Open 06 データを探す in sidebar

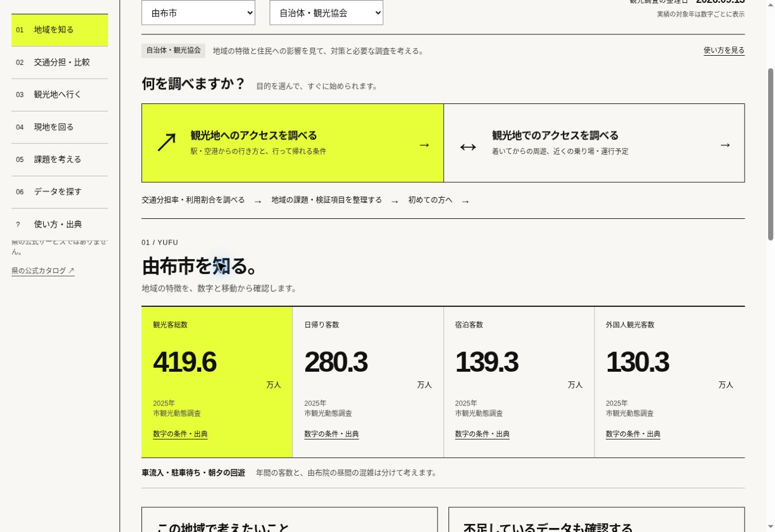[60, 192]
